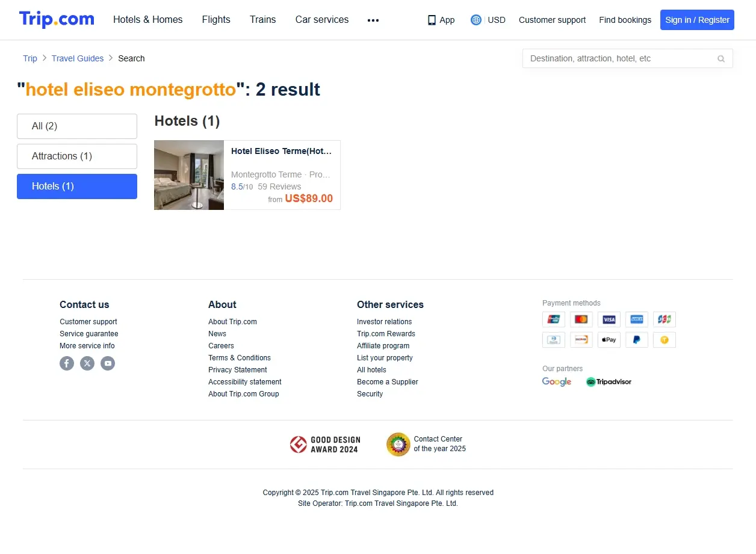Image resolution: width=756 pixels, height=554 pixels.
Task: Open Hotel Eliseo Terme room thumbnail
Action: click(189, 175)
